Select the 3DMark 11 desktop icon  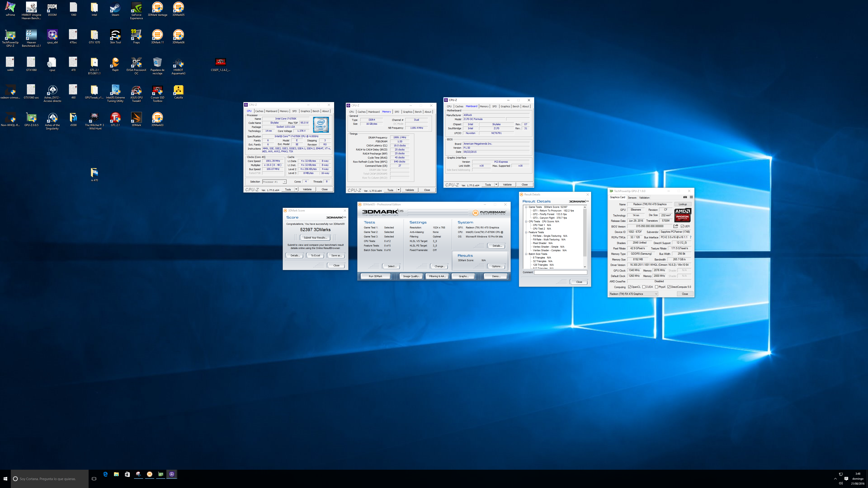(157, 37)
